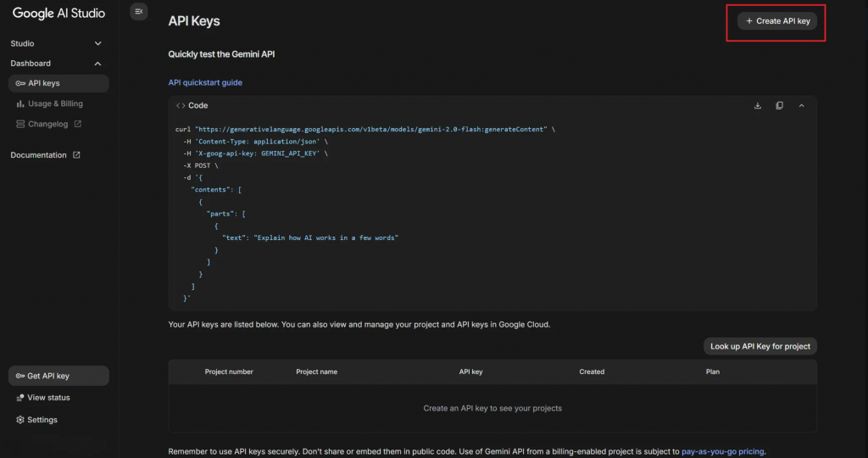Click the Google AI Studio logo
The width and height of the screenshot is (868, 458).
(x=58, y=14)
